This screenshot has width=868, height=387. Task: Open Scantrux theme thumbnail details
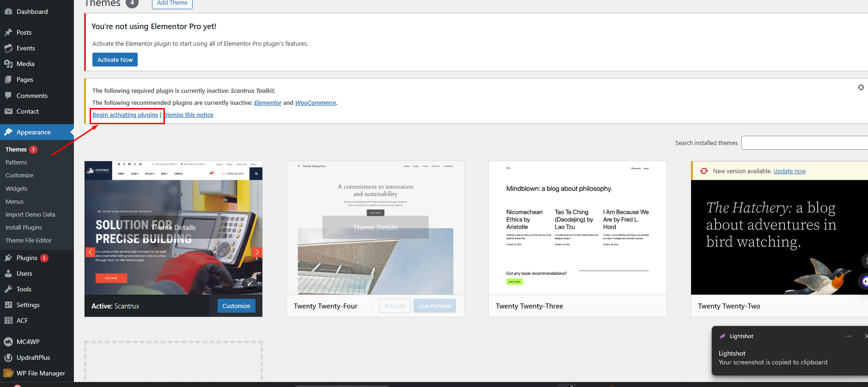pos(173,228)
